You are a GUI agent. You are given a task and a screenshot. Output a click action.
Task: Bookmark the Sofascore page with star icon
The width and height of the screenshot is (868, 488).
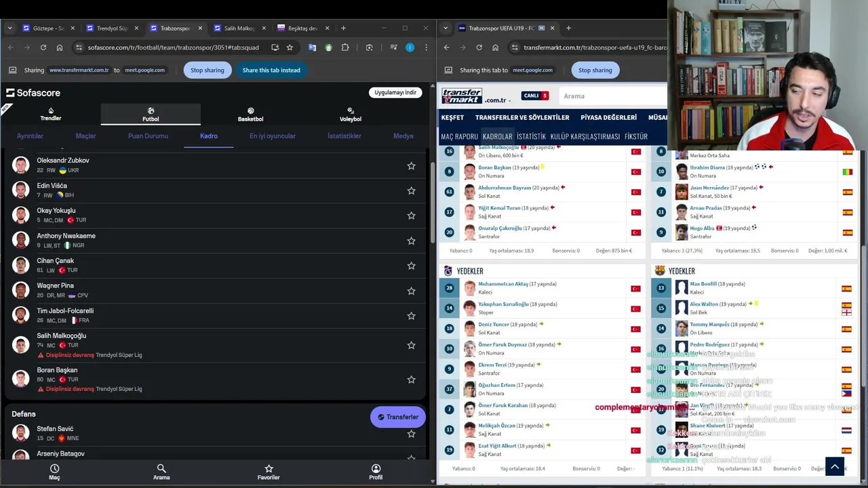(x=290, y=47)
